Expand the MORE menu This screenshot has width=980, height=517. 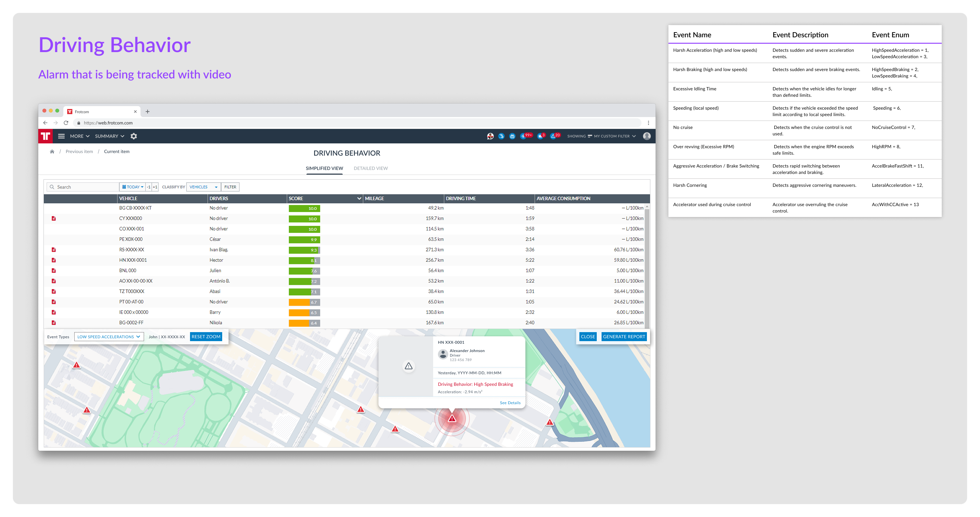coord(79,136)
